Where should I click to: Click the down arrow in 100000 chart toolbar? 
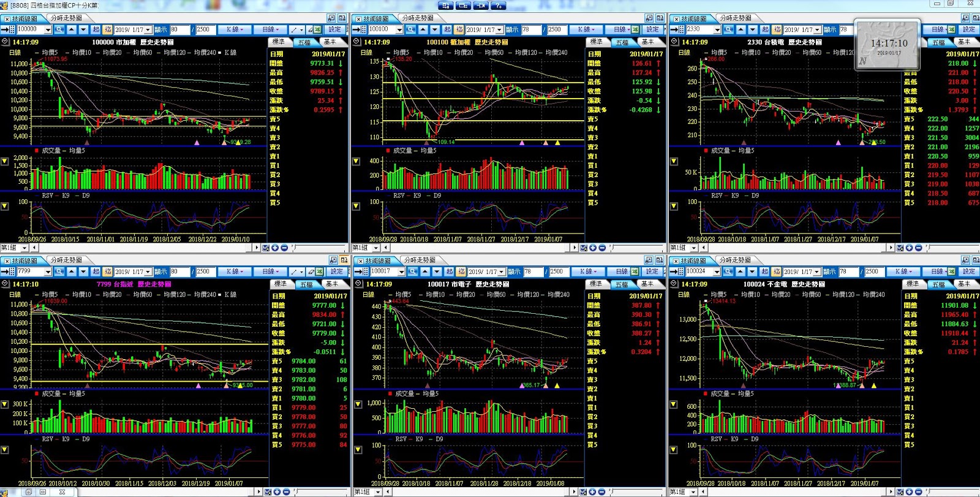point(83,29)
